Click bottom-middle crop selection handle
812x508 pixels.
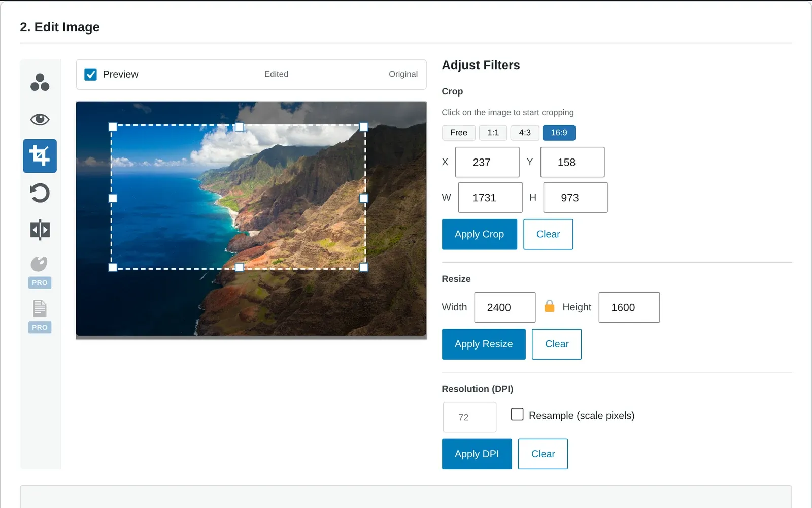pos(240,267)
